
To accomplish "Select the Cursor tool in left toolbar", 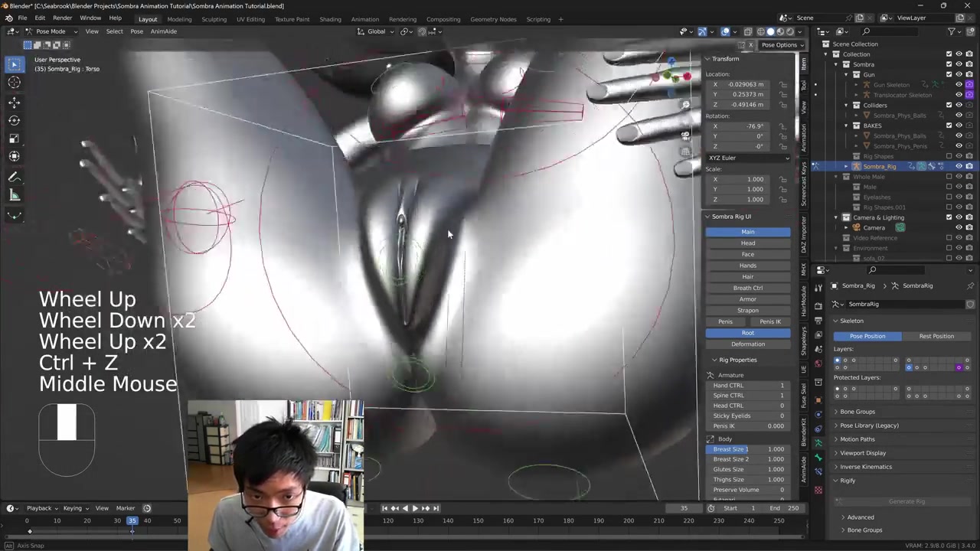I will 14,83.
